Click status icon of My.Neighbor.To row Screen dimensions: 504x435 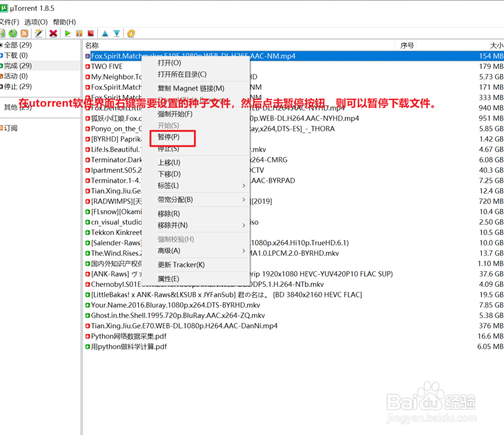point(87,77)
